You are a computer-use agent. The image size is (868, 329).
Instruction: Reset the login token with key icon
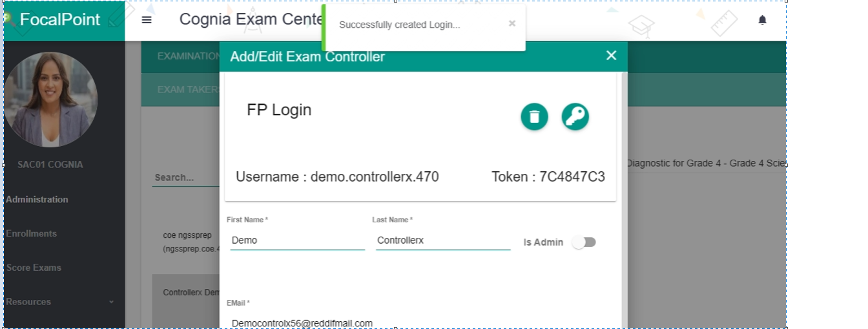pos(575,117)
